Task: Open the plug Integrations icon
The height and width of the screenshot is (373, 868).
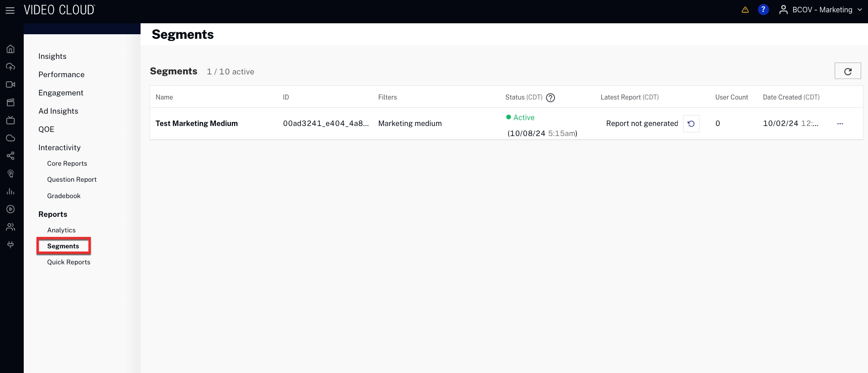Action: 10,245
